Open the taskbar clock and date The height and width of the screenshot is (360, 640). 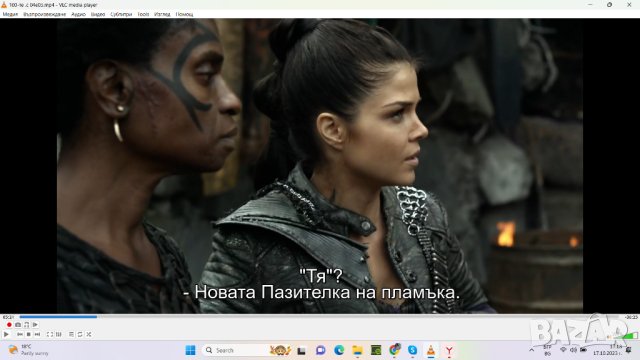[607, 350]
